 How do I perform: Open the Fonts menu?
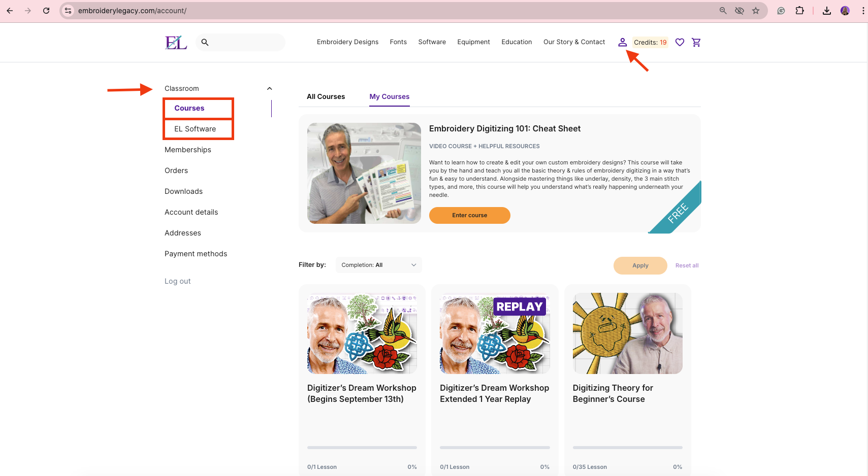(x=398, y=42)
